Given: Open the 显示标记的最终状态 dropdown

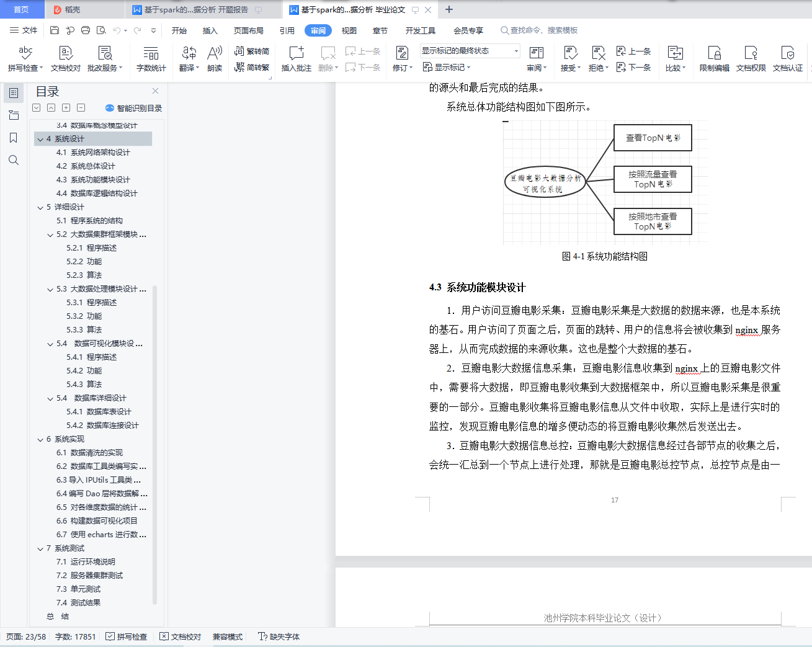Looking at the screenshot, I should [x=470, y=51].
